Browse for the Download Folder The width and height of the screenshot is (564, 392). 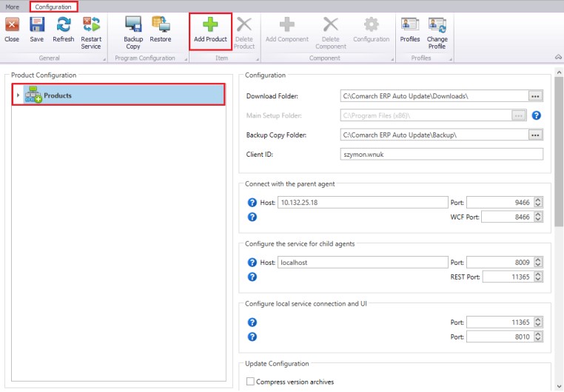coord(535,96)
